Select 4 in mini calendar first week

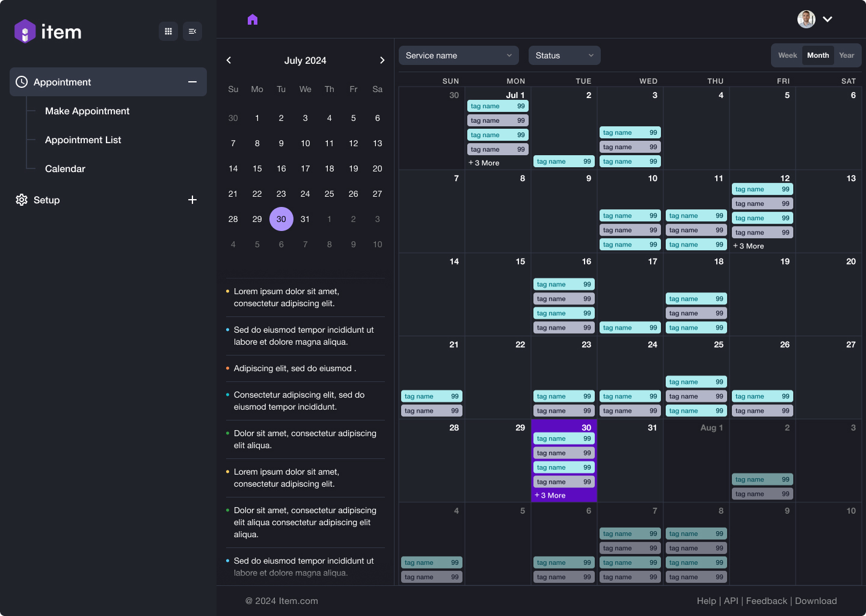[x=330, y=118]
